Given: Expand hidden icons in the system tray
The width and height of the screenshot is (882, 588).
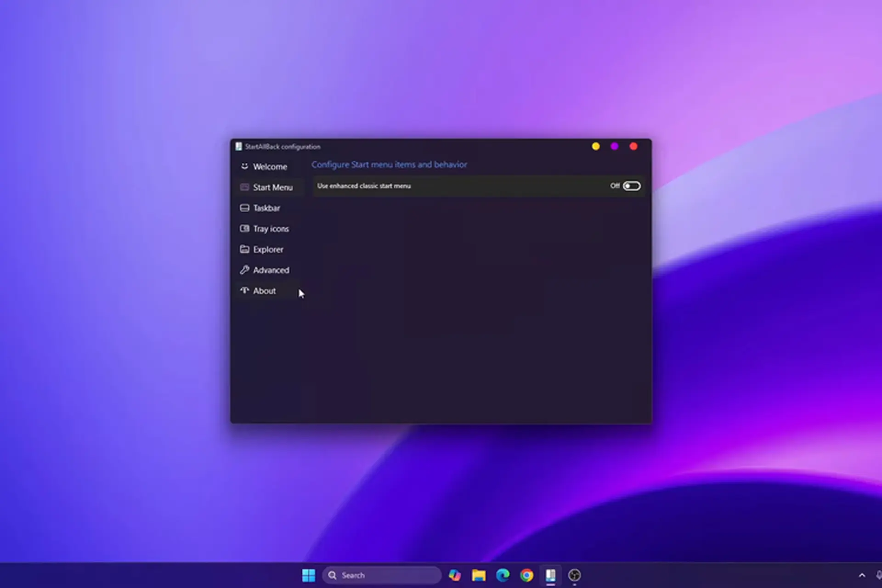Looking at the screenshot, I should 863,575.
